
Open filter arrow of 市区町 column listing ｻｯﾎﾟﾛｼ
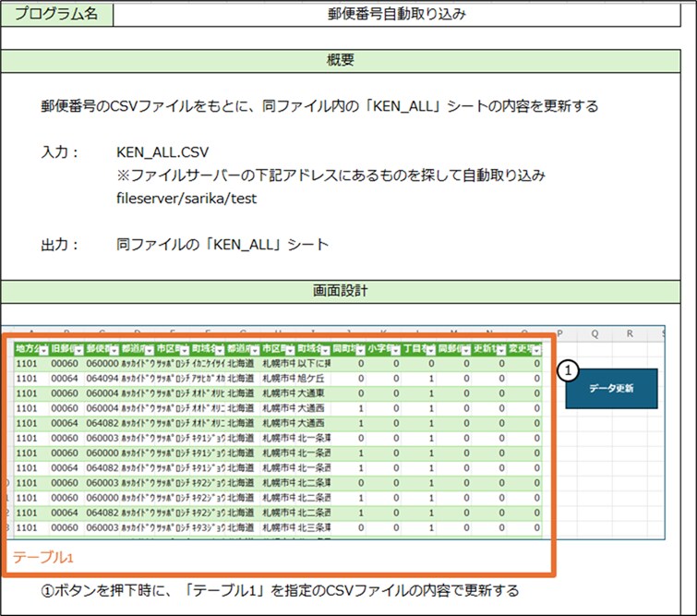pos(185,351)
